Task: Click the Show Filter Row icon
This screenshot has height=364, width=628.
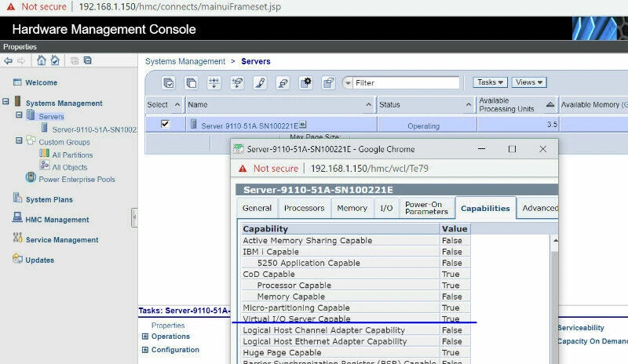Action: pos(214,83)
